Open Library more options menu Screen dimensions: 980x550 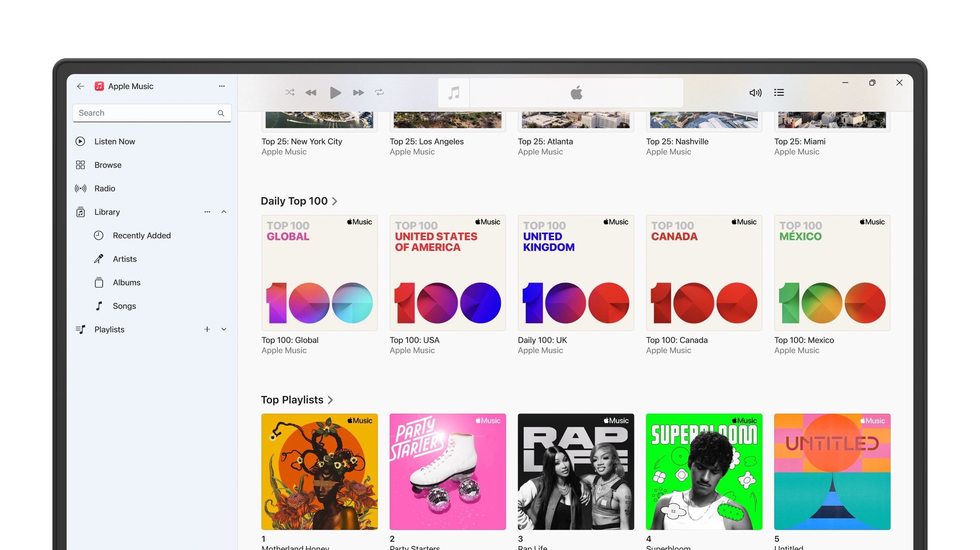click(207, 212)
